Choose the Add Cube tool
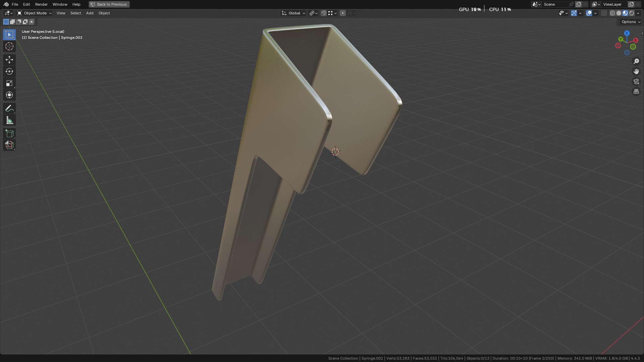The image size is (644, 362). [x=9, y=133]
